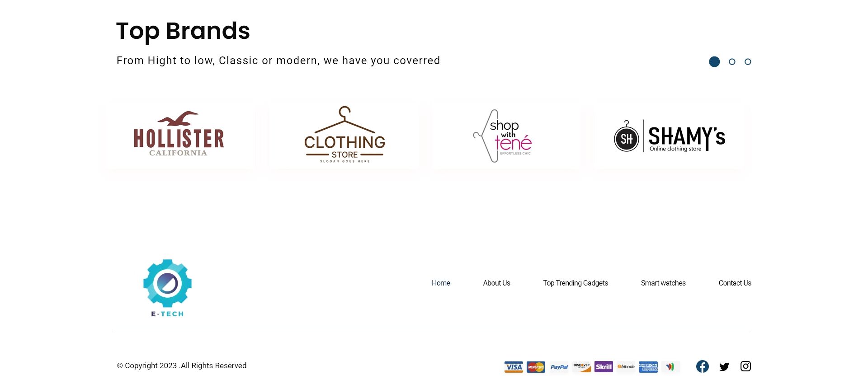Navigate to Smart watches

click(x=663, y=283)
